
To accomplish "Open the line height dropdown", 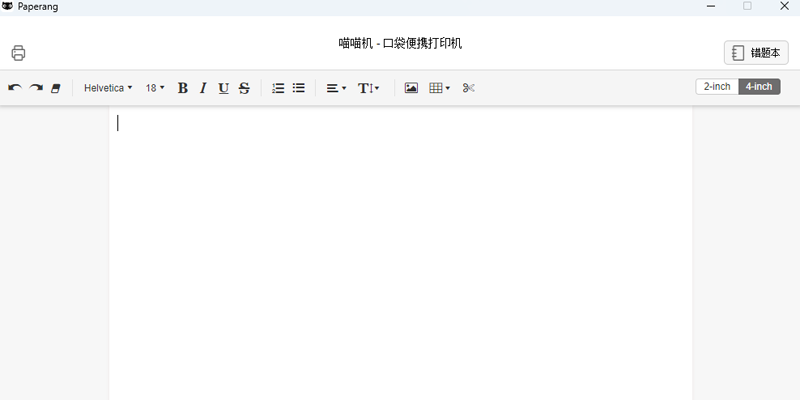I will [x=368, y=88].
